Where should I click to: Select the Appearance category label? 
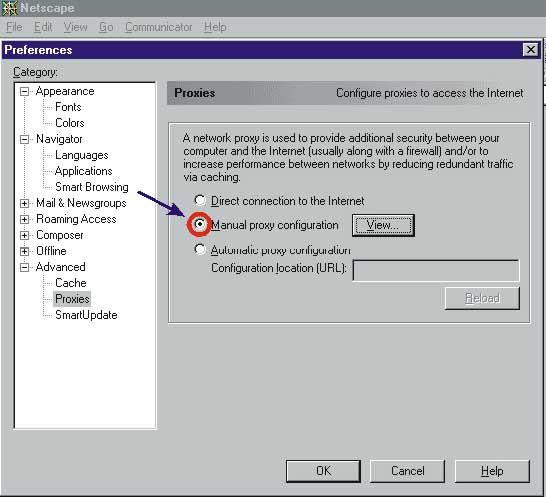[x=65, y=91]
